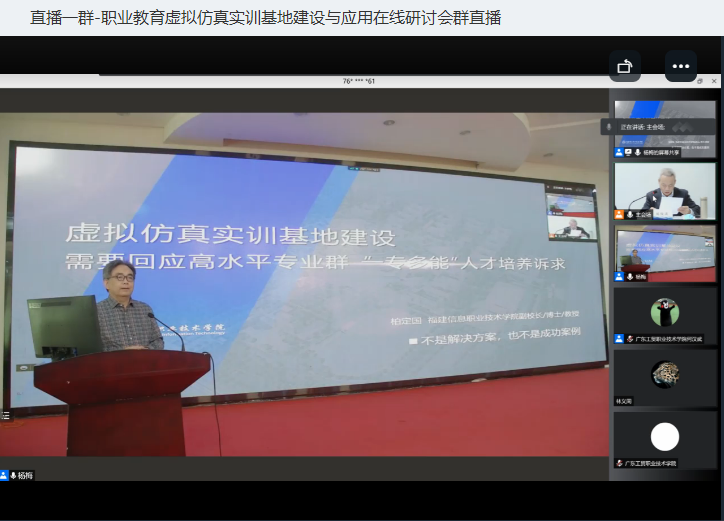Click the close button on embedded meeting window
This screenshot has height=521, width=724.
click(715, 80)
